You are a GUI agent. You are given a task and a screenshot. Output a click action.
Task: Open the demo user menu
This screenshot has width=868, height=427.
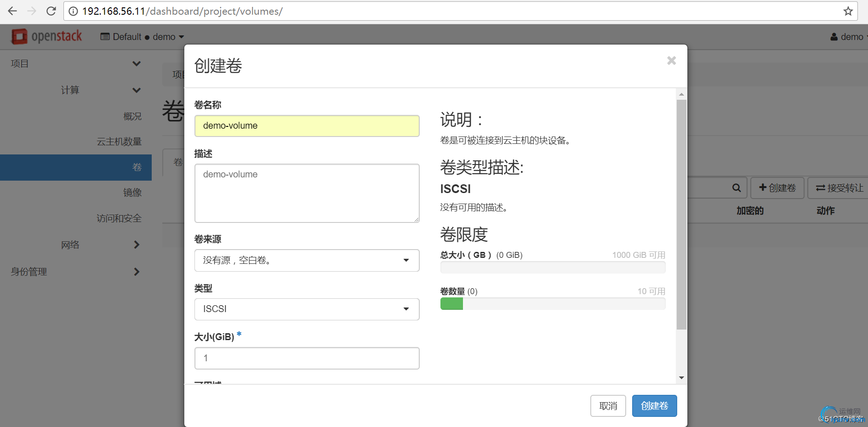point(849,37)
